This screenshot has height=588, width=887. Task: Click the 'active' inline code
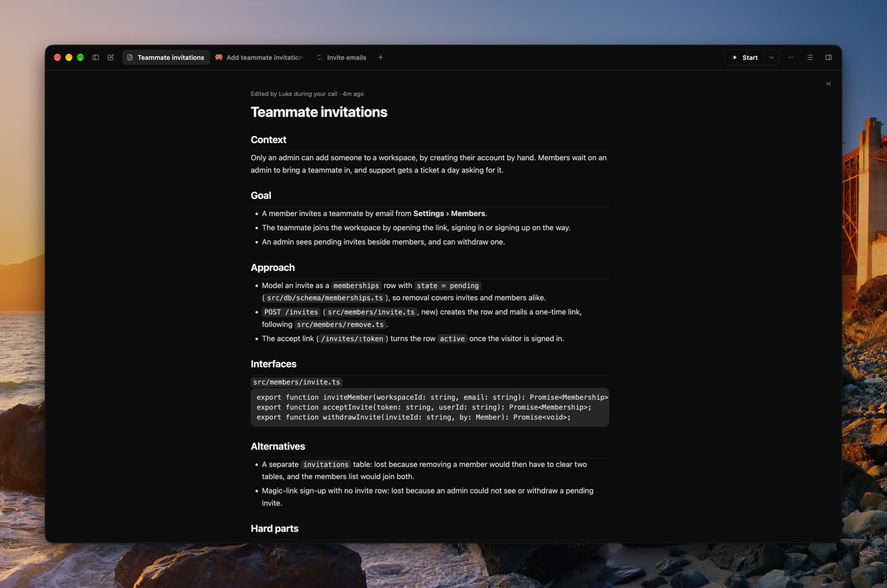[x=452, y=339]
